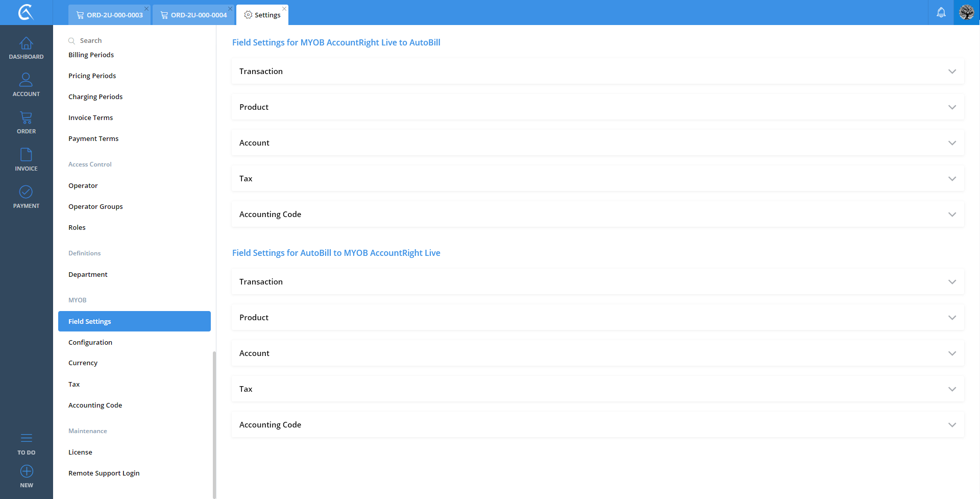Open the user profile avatar
The image size is (980, 499).
click(966, 12)
